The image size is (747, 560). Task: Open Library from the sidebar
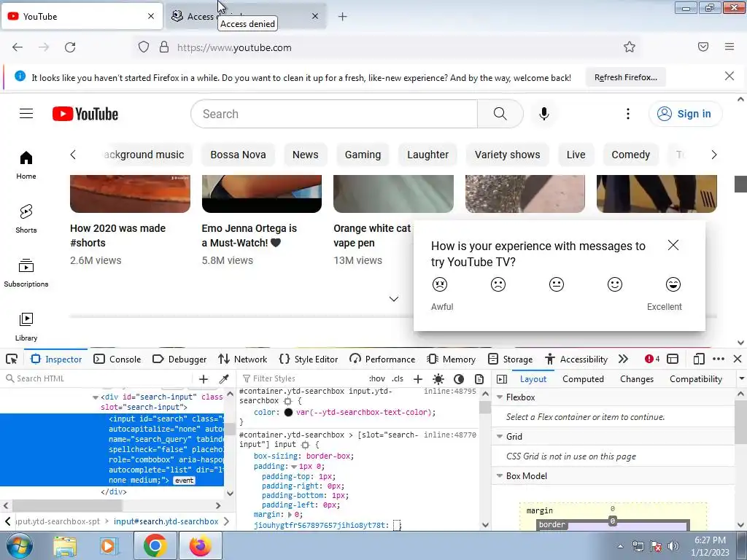tap(26, 327)
